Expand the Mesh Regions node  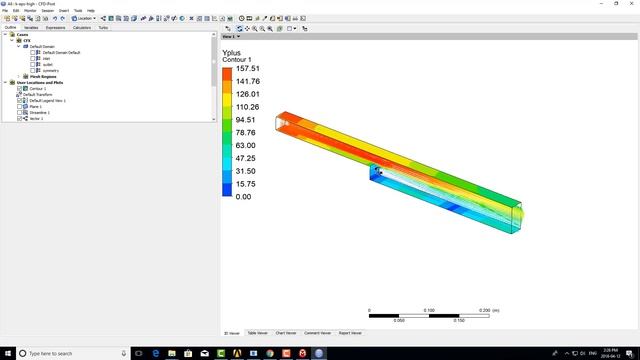click(18, 76)
